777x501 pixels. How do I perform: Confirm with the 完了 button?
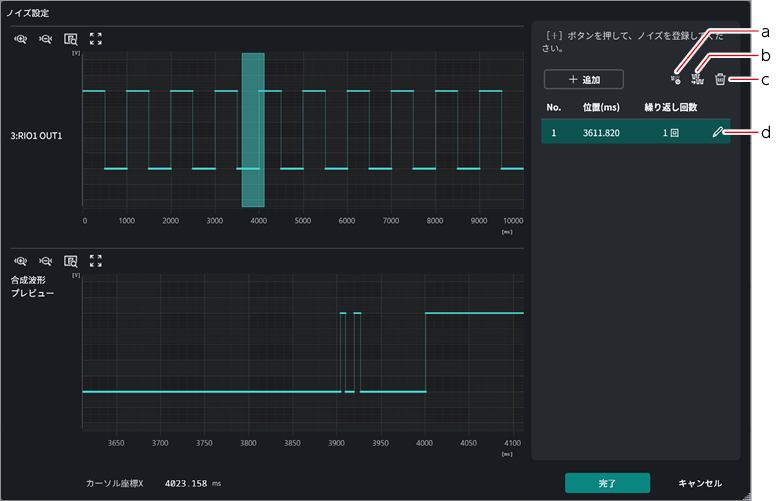608,483
